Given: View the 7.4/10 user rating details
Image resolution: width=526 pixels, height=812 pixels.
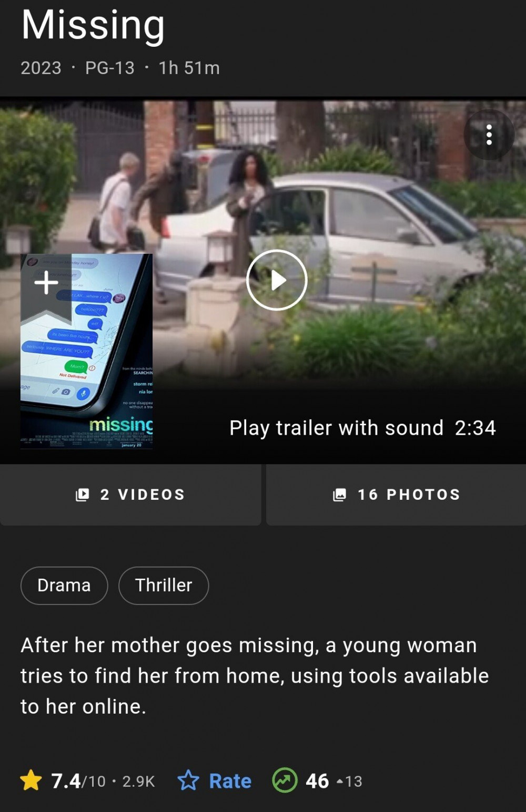Looking at the screenshot, I should point(87,781).
